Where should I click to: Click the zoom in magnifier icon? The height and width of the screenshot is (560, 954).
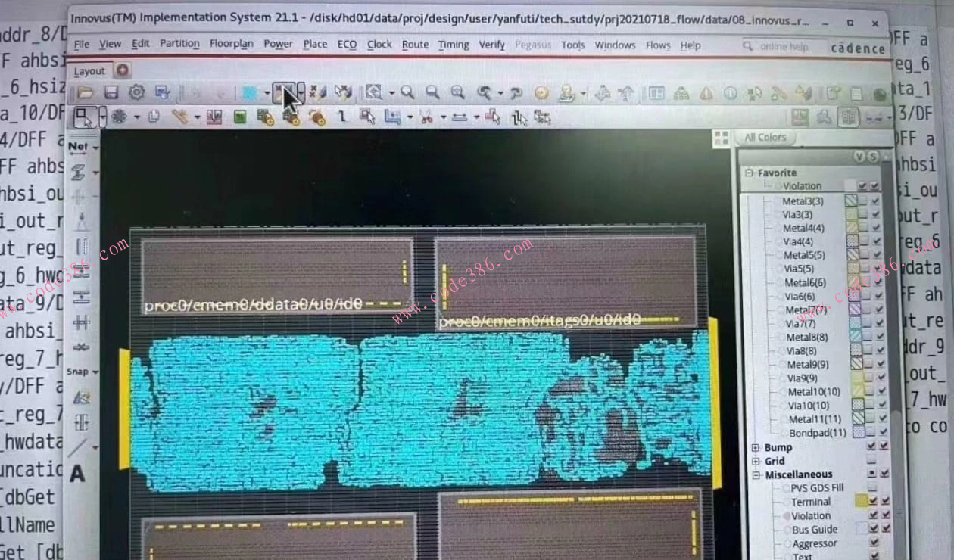(x=407, y=92)
